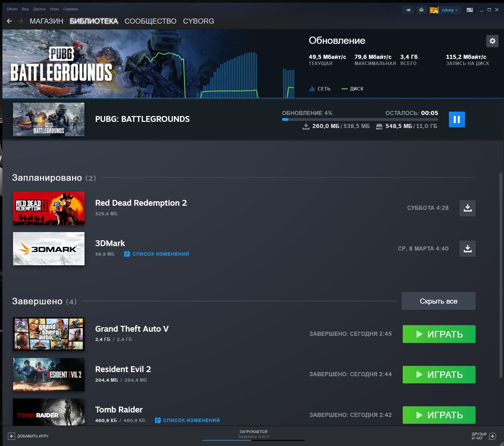
Task: Open download settings with the gear icon
Action: pyautogui.click(x=492, y=41)
